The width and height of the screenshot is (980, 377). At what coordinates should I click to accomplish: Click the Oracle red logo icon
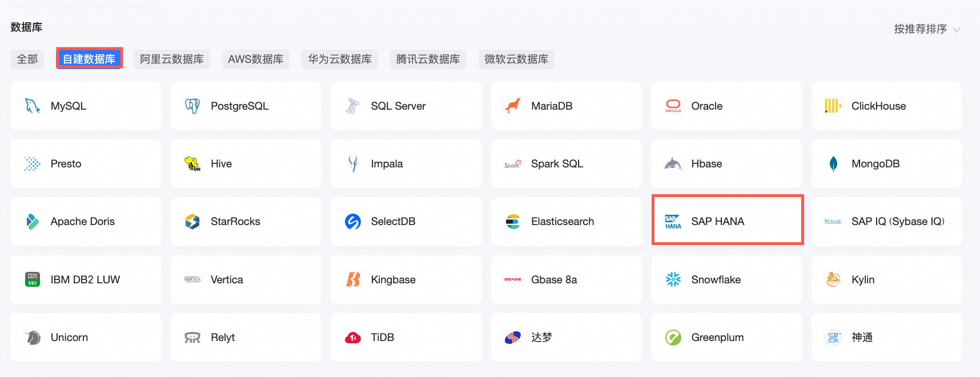673,106
